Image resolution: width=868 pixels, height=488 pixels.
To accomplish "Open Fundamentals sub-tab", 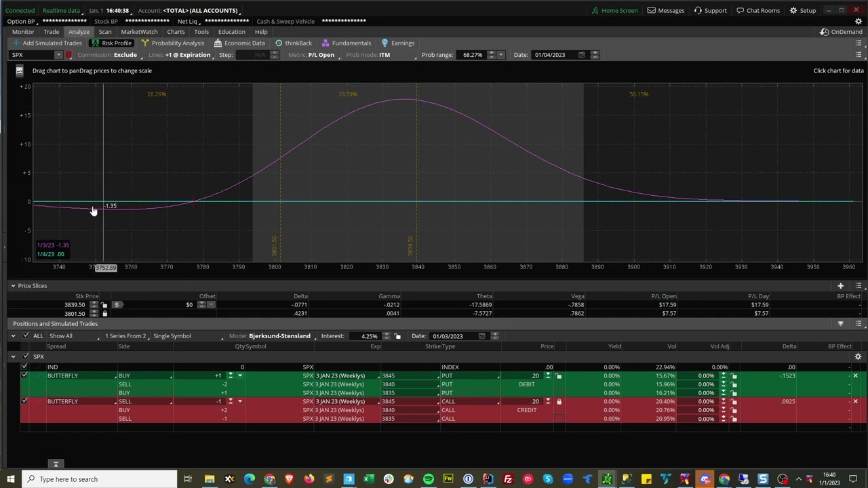I will tap(347, 43).
